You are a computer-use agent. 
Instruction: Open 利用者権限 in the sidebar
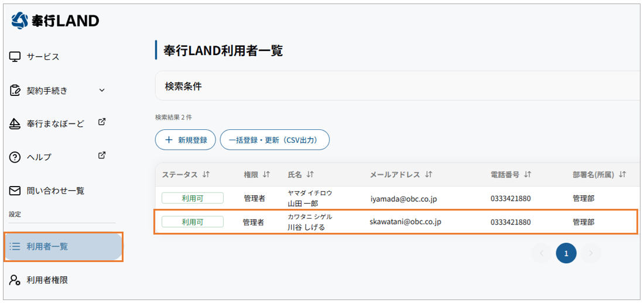point(47,280)
